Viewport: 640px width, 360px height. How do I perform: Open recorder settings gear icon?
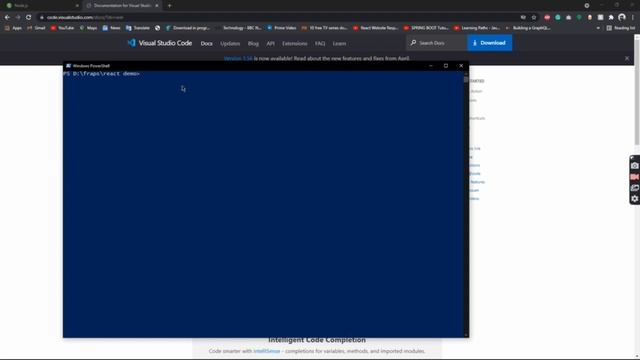coord(634,199)
